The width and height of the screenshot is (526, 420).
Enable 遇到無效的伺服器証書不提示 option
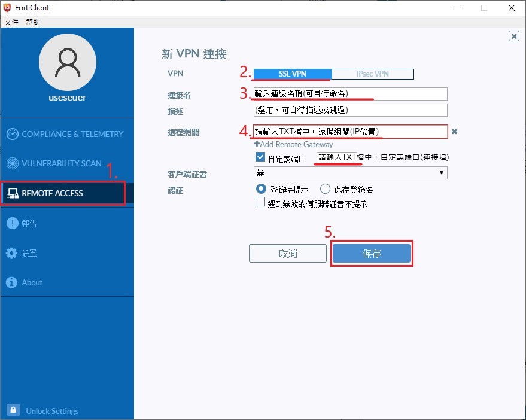[x=260, y=201]
